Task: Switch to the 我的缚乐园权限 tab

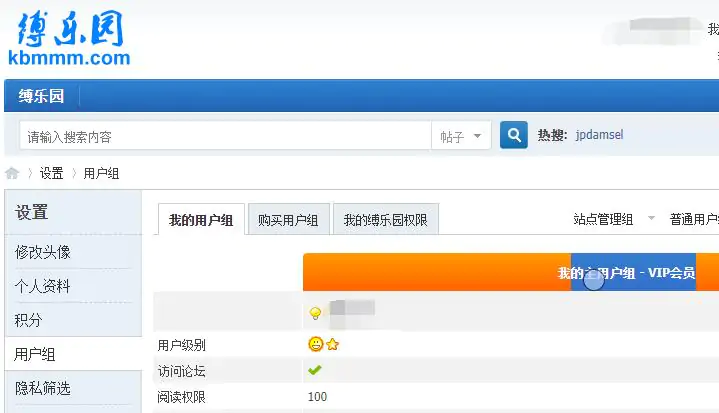Action: (386, 220)
